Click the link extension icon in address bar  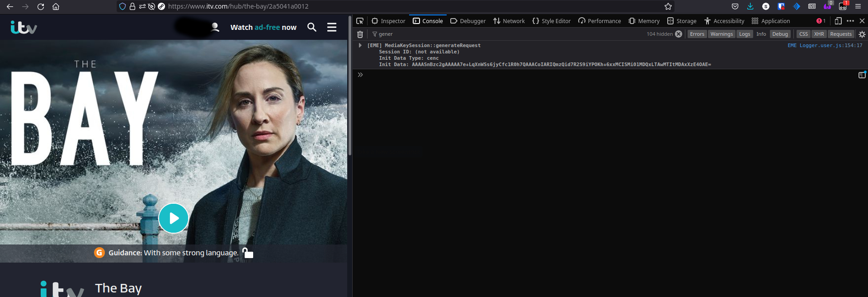point(161,6)
